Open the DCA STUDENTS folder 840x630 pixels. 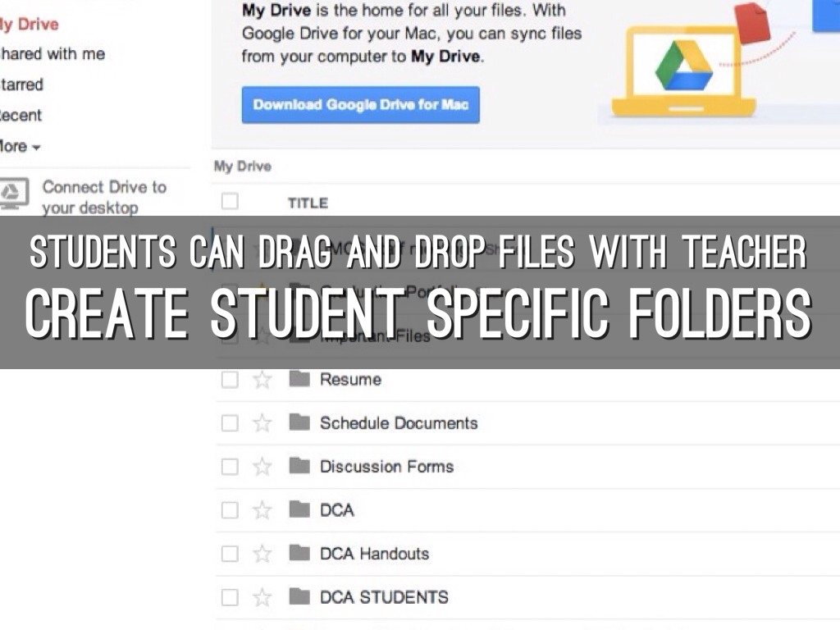[384, 596]
